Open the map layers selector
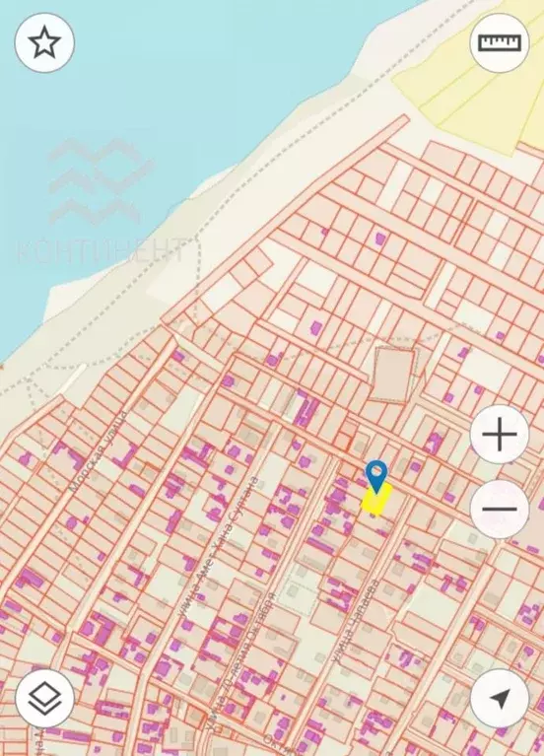The width and height of the screenshot is (544, 756). point(44,699)
